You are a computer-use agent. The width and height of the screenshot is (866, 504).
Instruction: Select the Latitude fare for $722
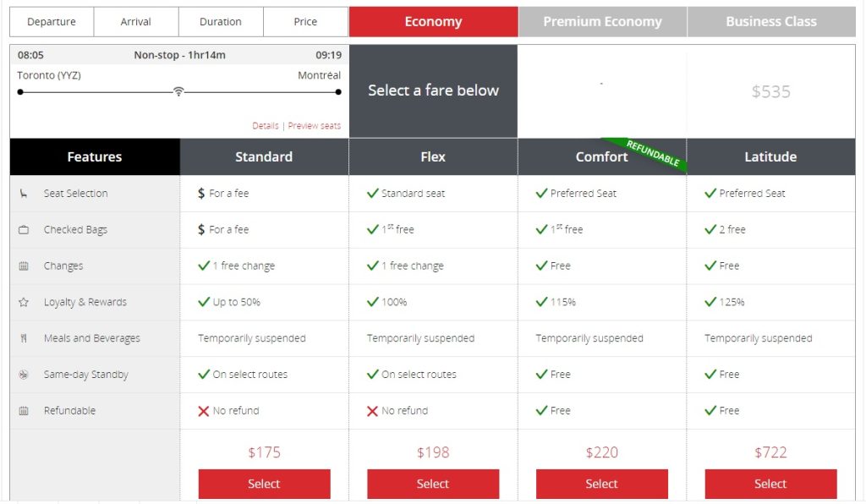(770, 484)
